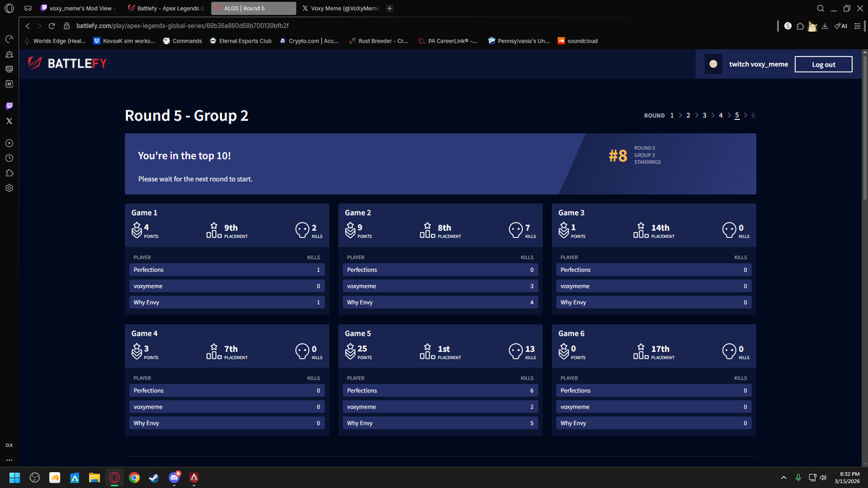This screenshot has height=488, width=868.
Task: Open Commands bookmark
Action: click(182, 41)
